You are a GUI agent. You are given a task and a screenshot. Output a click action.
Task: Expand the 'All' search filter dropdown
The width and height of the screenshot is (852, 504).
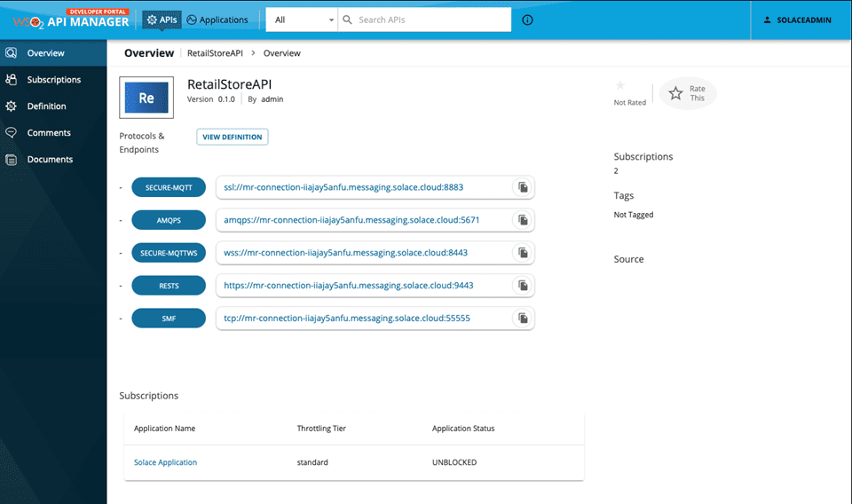click(302, 20)
